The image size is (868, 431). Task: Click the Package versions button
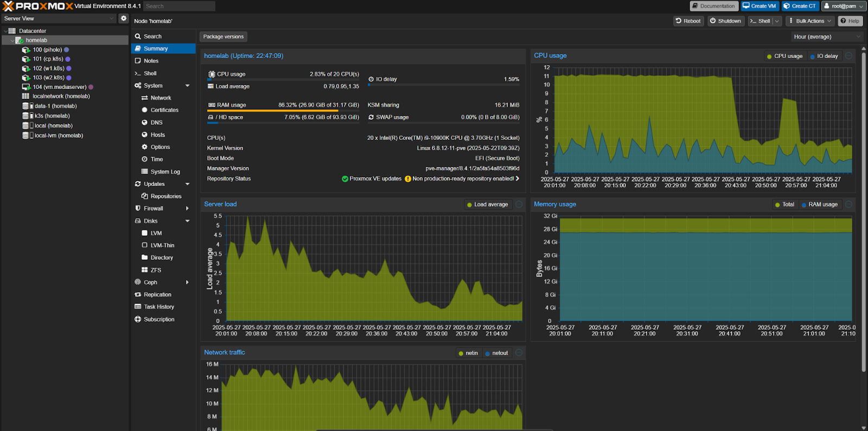pos(224,37)
